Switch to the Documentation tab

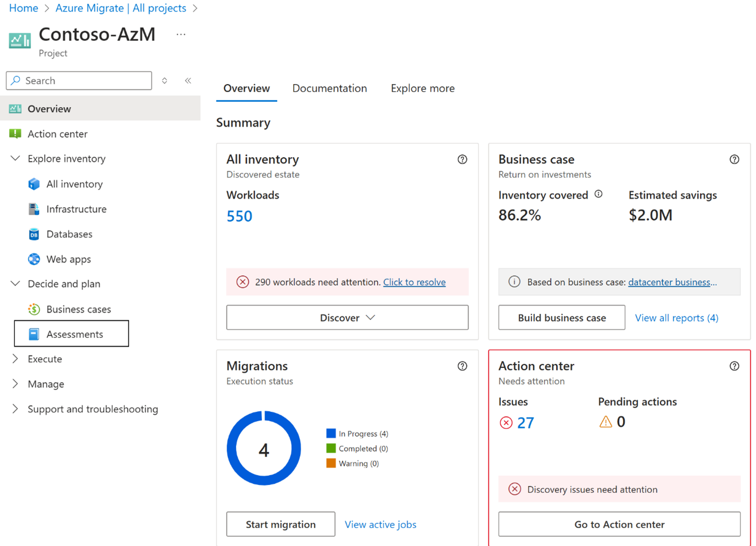tap(329, 88)
